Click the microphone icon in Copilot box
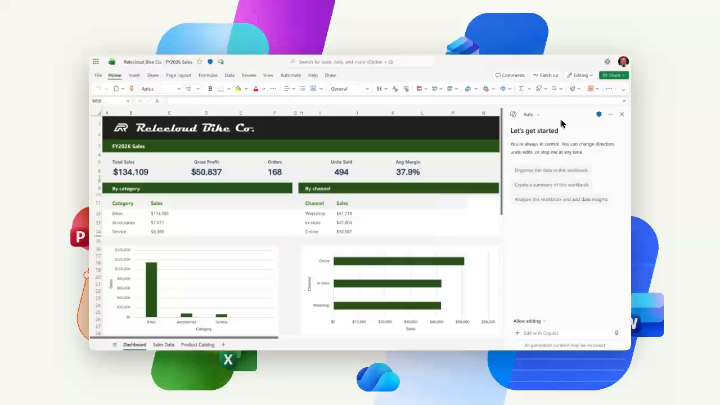 pyautogui.click(x=616, y=333)
